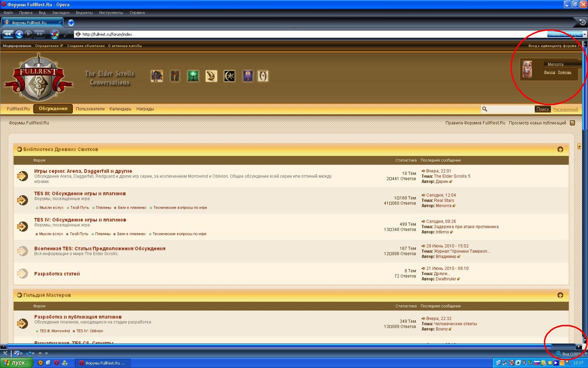Collapse the Гильдия Мастеров category
The image size is (588, 368).
tap(560, 295)
